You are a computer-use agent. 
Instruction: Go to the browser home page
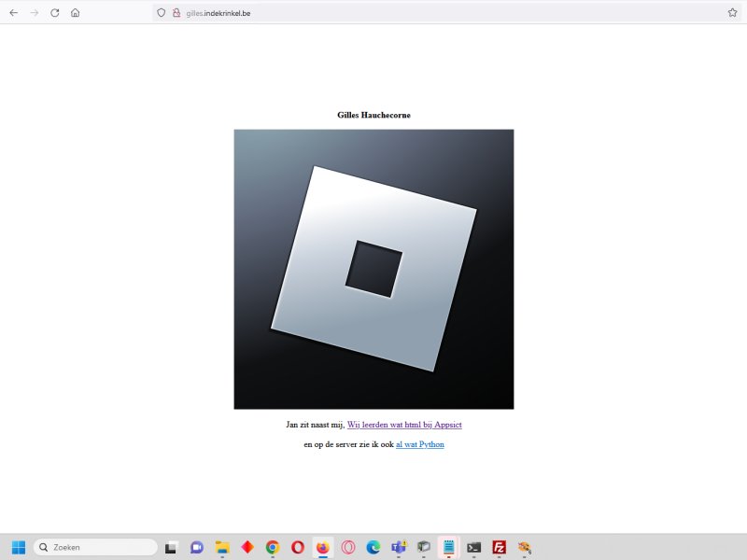tap(75, 13)
